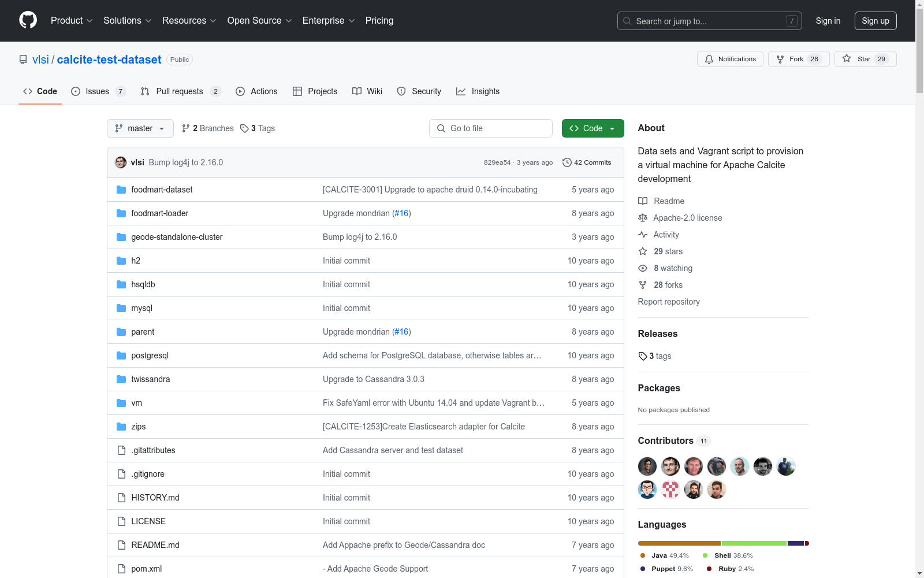View the 3 Tags link next to Branches
The height and width of the screenshot is (578, 924).
(258, 128)
